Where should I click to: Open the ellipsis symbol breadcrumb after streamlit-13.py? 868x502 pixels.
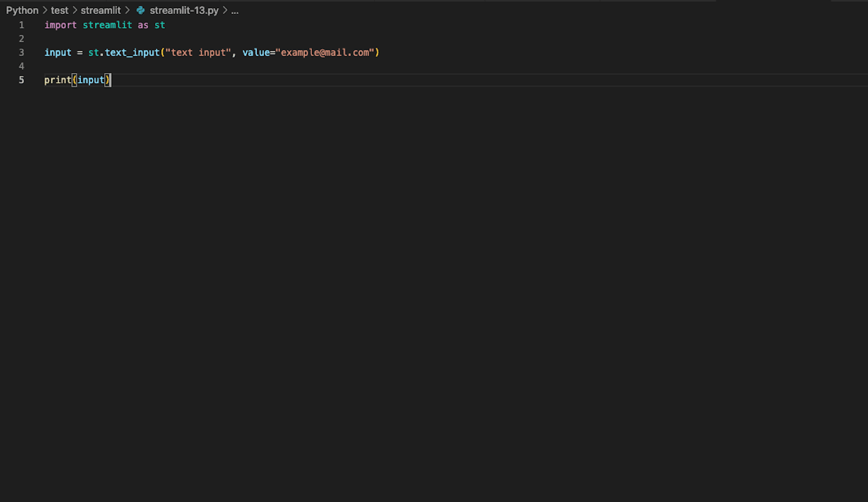point(235,10)
